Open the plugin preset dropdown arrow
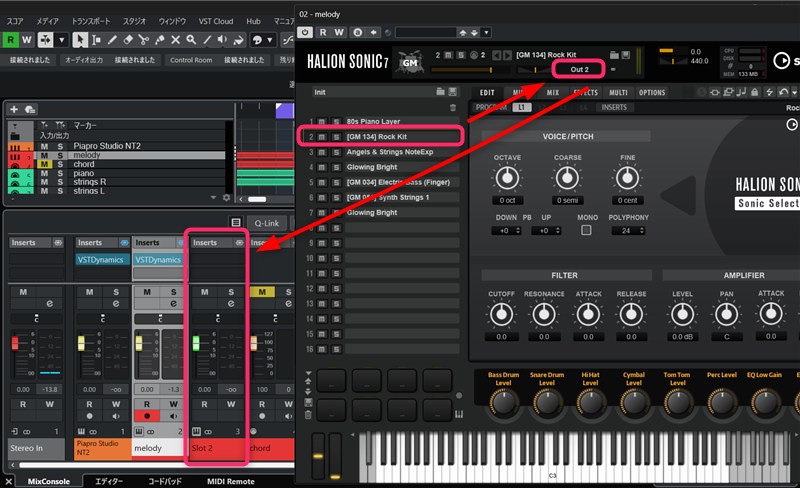This screenshot has height=488, width=800. pyautogui.click(x=487, y=32)
